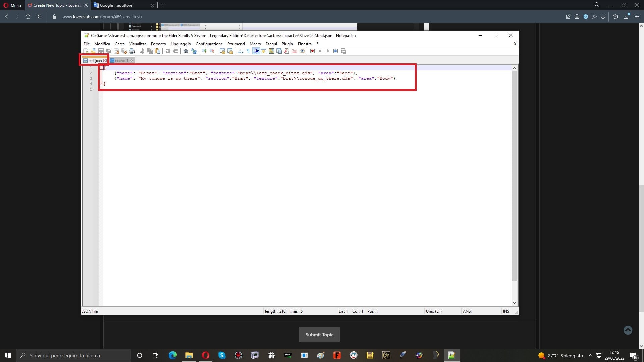Screen dimensions: 644x362
Task: Open File Explorer from taskbar
Action: tap(189, 355)
